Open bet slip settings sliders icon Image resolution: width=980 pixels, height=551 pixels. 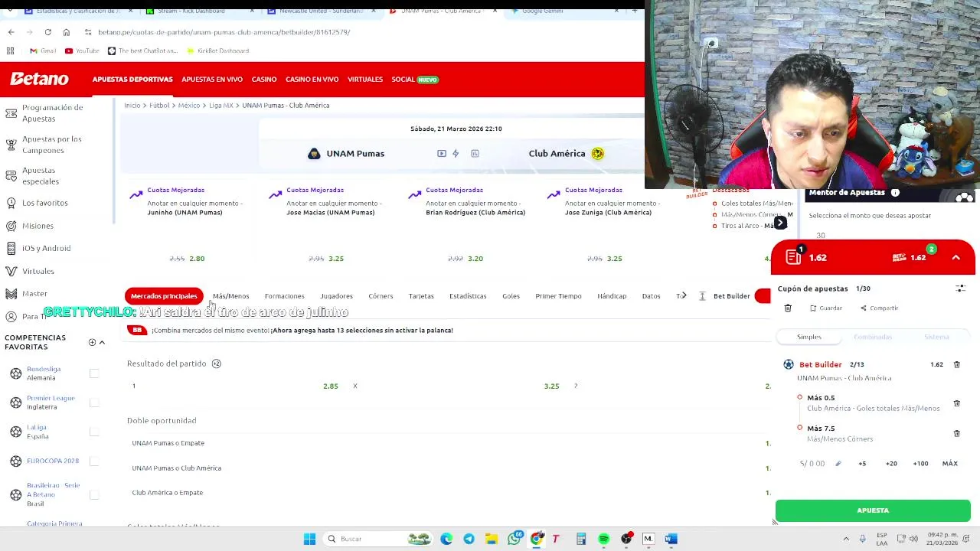point(960,289)
